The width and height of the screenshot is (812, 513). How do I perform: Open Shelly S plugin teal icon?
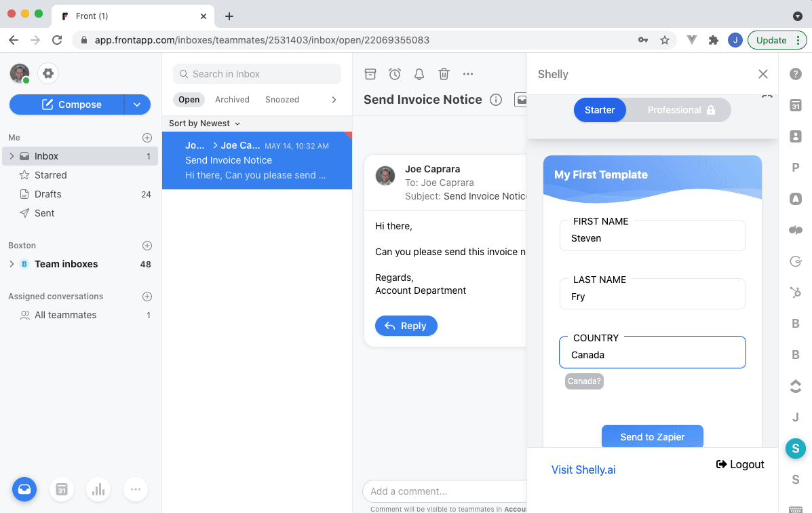(796, 449)
